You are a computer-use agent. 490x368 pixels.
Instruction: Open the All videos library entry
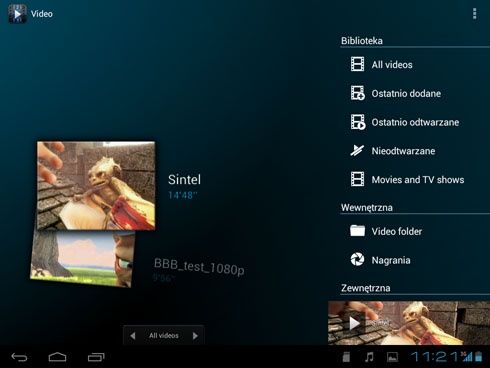[415, 64]
